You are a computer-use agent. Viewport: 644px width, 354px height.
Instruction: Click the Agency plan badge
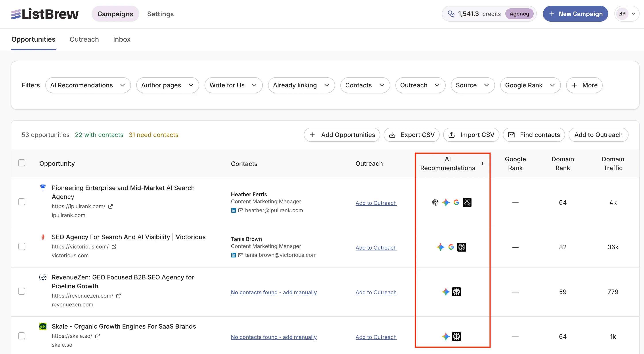point(519,14)
